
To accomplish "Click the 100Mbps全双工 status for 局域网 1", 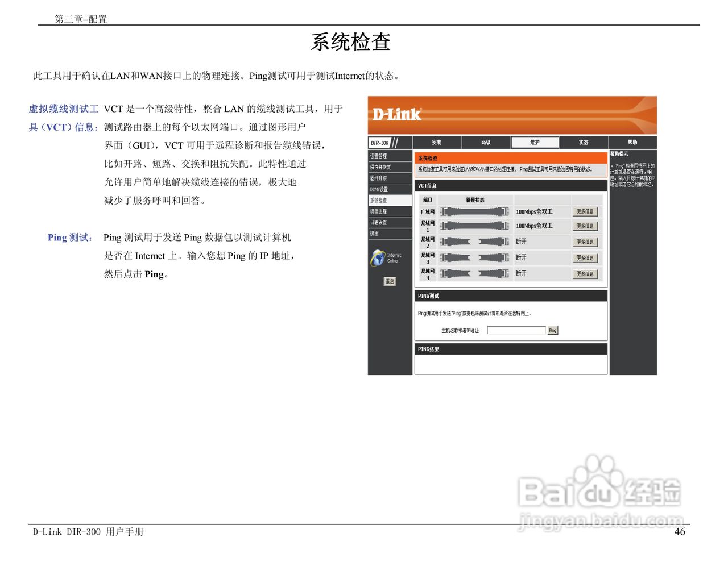I will (x=534, y=226).
